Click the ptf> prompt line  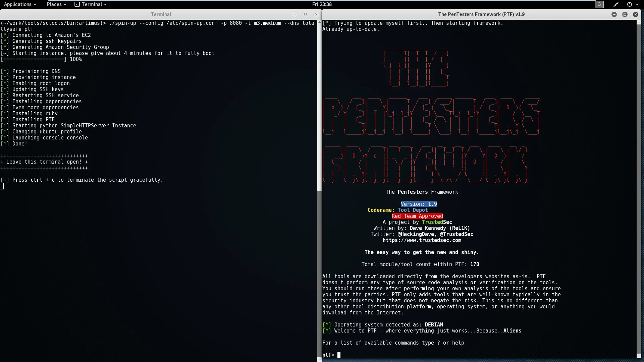pyautogui.click(x=331, y=355)
